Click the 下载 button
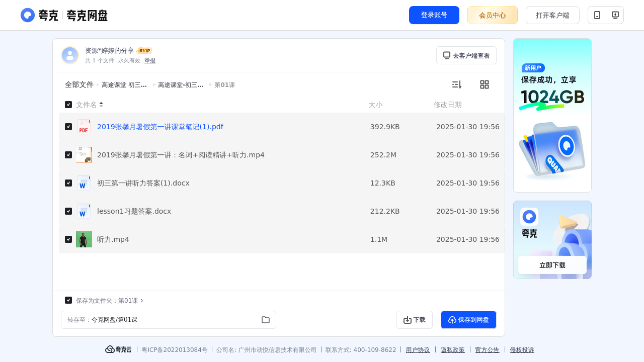The height and width of the screenshot is (362, 644). [415, 320]
